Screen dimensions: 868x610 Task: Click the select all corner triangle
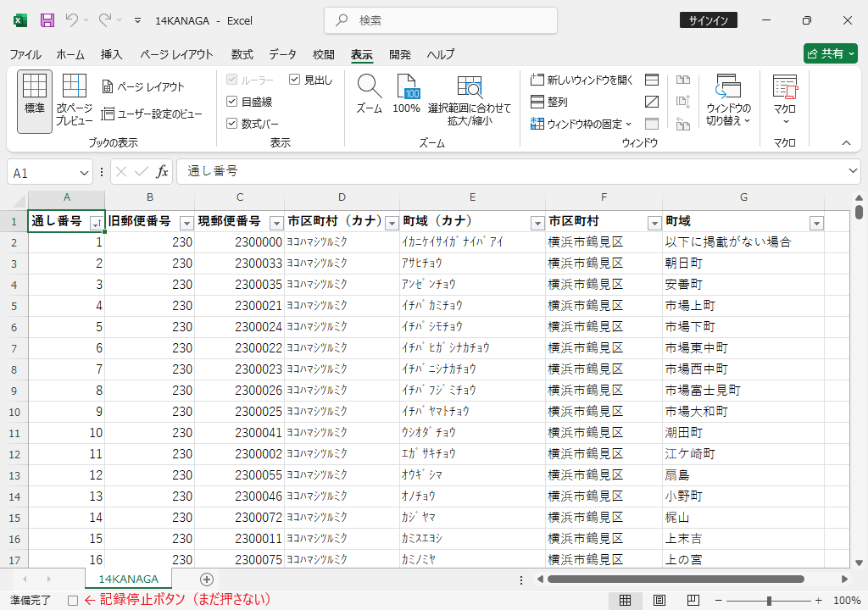pyautogui.click(x=19, y=199)
